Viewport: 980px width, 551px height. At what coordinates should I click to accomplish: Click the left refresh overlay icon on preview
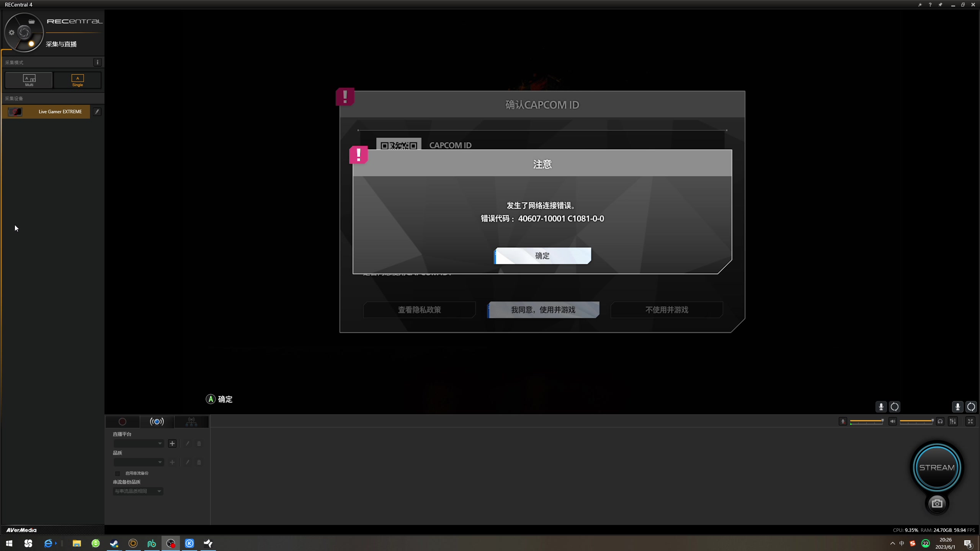click(x=895, y=407)
